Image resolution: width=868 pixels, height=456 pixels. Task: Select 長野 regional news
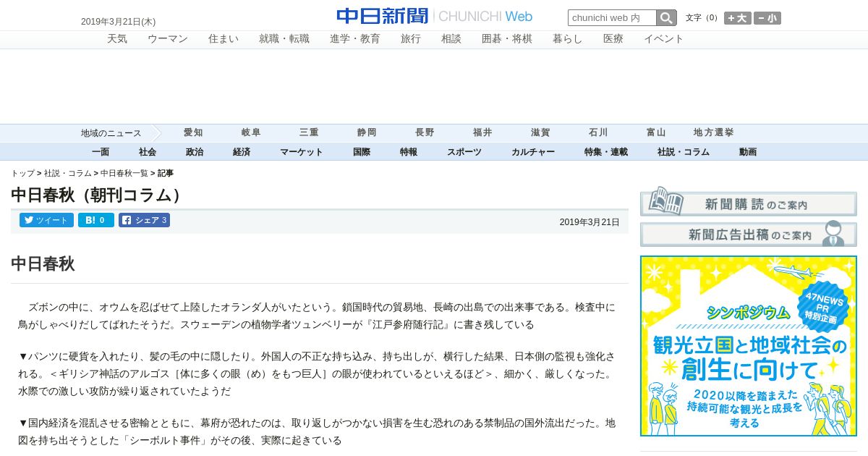tap(425, 132)
